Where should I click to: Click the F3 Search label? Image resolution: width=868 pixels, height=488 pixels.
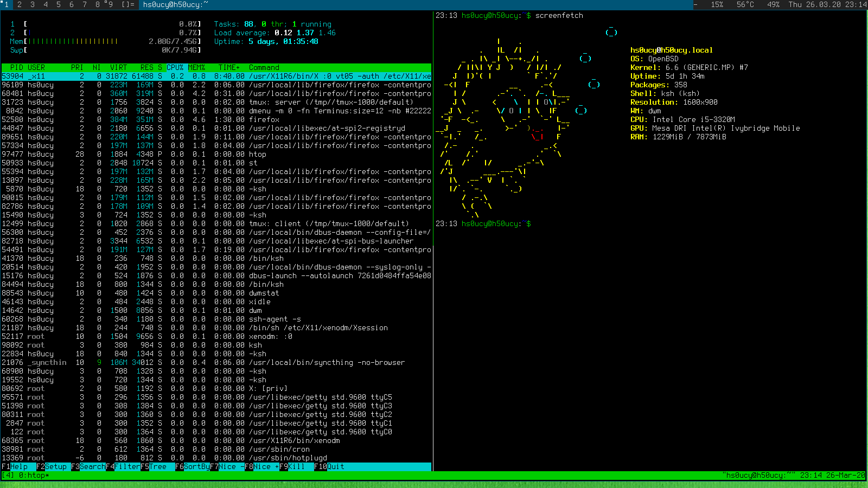(88, 466)
